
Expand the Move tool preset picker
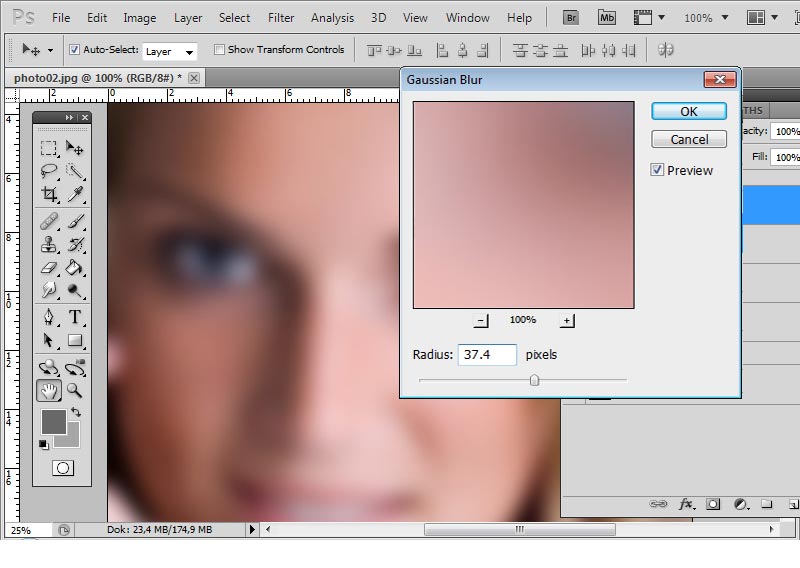(36, 50)
